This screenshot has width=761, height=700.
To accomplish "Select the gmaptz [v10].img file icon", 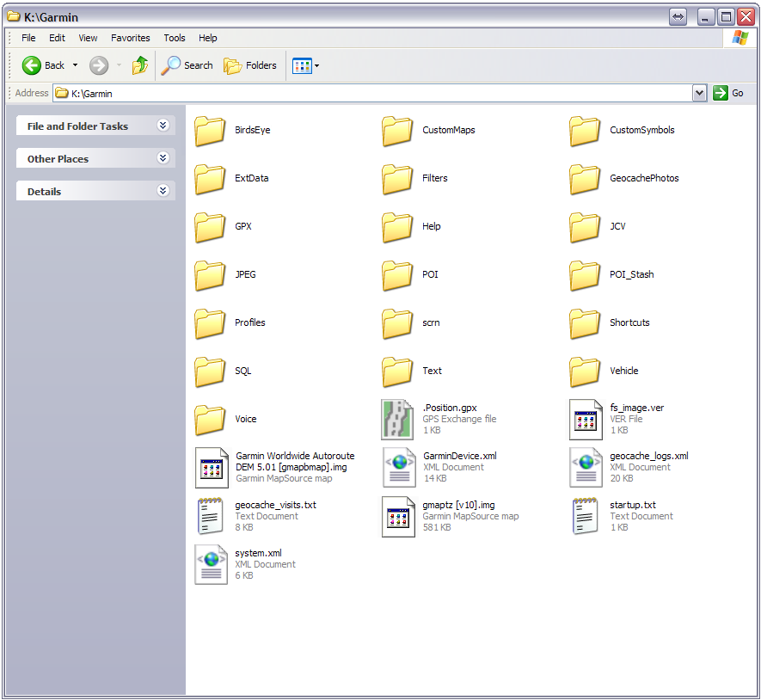I will tap(398, 517).
